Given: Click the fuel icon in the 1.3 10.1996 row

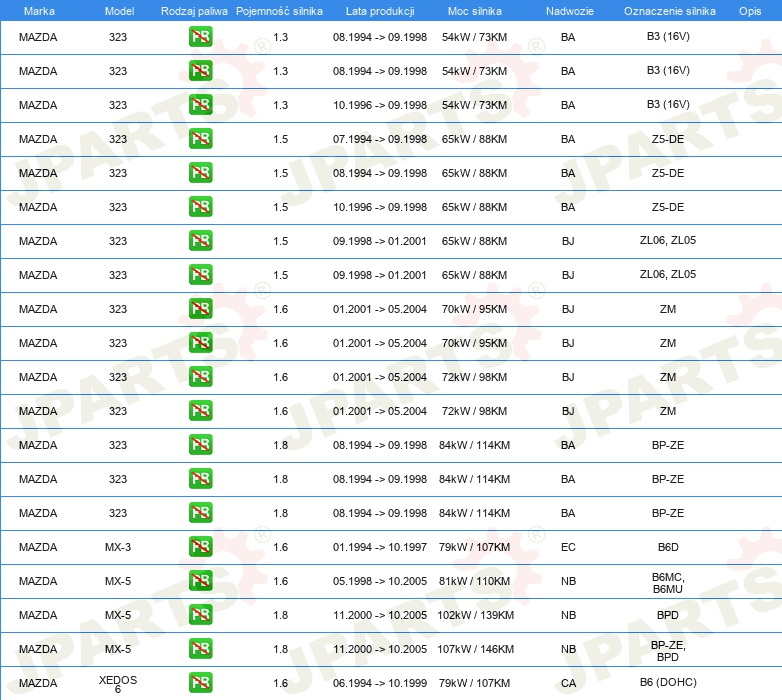Looking at the screenshot, I should [x=200, y=105].
